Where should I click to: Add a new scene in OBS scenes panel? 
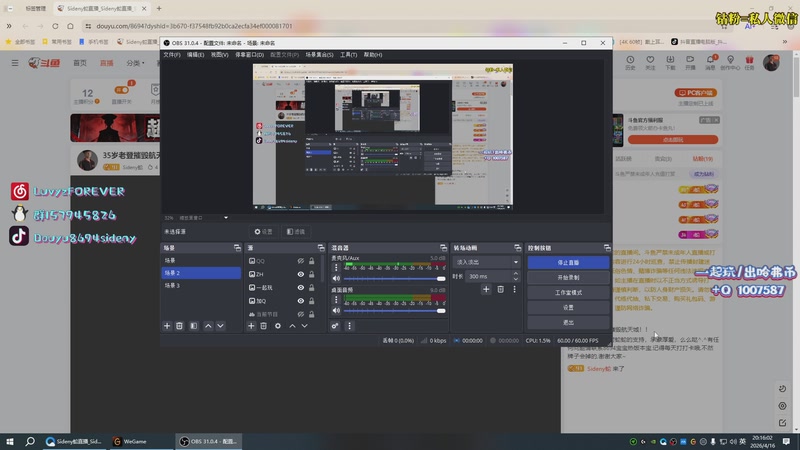167,326
